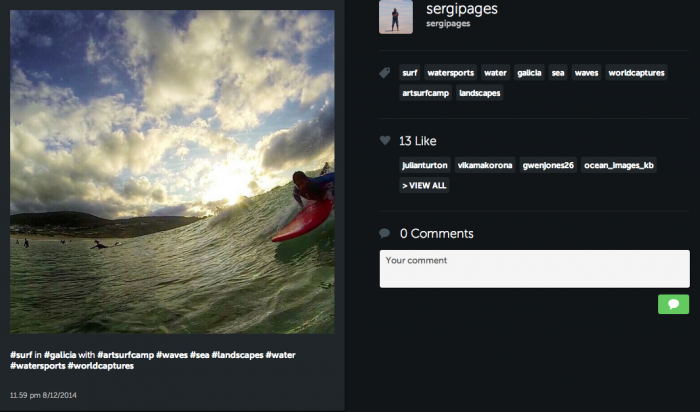Click into the Your comment field
This screenshot has width=700, height=412.
[x=534, y=269]
